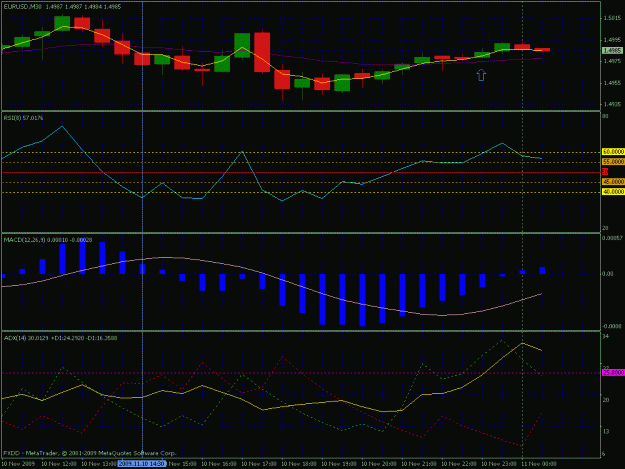
Task: Click the 10 Nov 21:00 time label
Action: 419,464
